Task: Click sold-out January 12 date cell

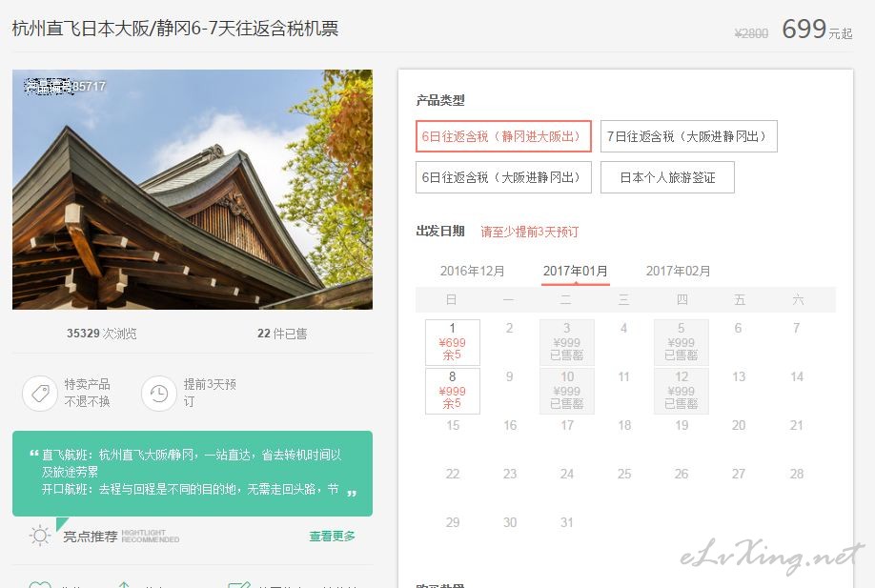Action: tap(682, 391)
